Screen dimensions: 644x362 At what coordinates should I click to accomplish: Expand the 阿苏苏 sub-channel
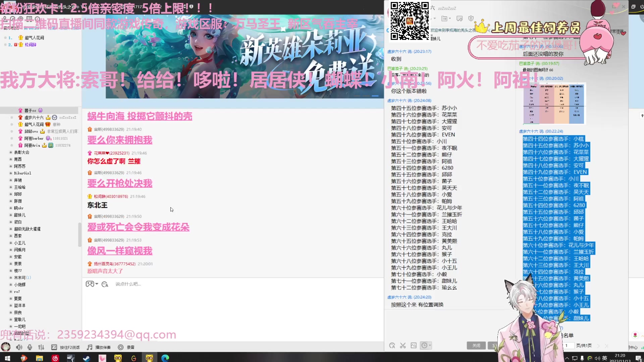point(19,166)
